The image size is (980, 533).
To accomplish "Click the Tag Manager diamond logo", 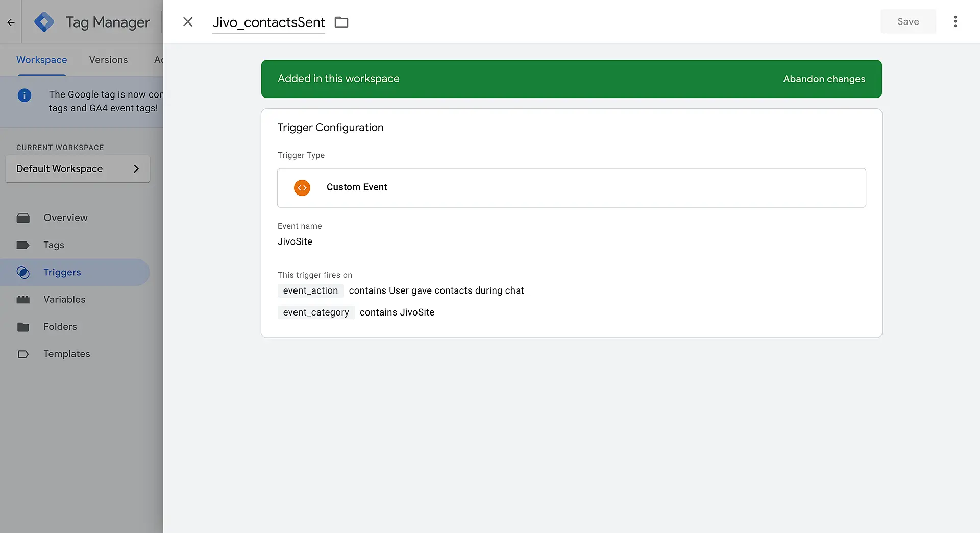I will coord(44,22).
